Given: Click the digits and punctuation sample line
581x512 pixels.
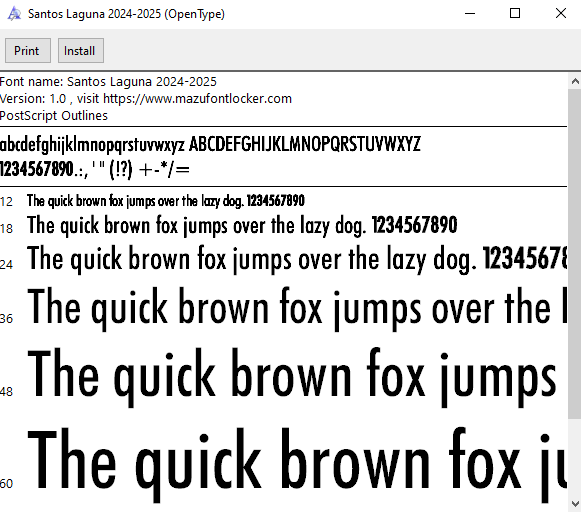Looking at the screenshot, I should click(x=95, y=170).
